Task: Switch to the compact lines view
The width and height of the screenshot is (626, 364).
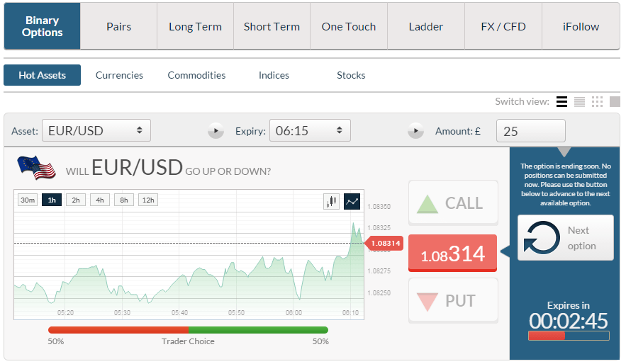Action: pos(579,101)
